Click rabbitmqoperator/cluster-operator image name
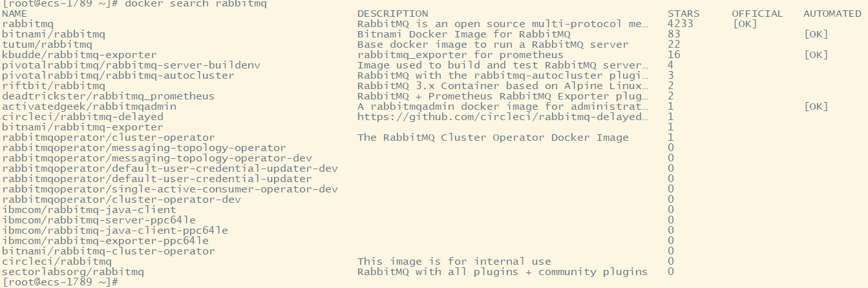Image resolution: width=868 pixels, height=288 pixels. pos(109,138)
